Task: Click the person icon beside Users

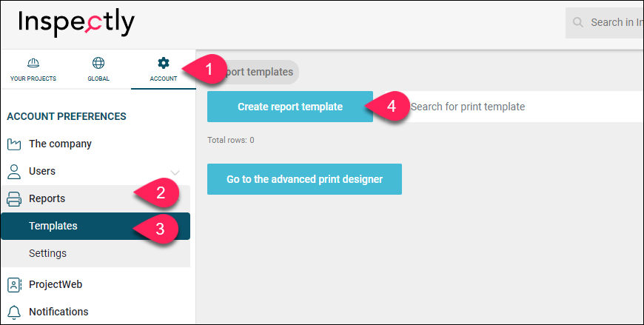Action: coord(14,172)
